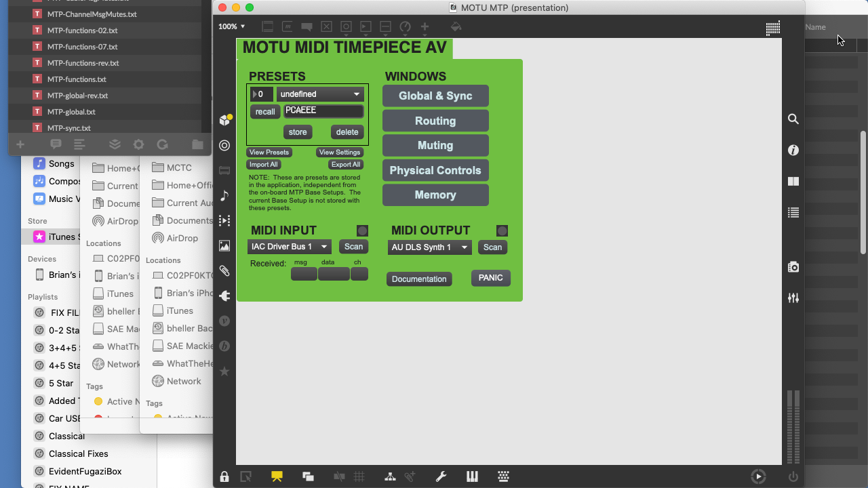Image resolution: width=868 pixels, height=488 pixels.
Task: Click Scan beside MIDI input
Action: tap(353, 247)
